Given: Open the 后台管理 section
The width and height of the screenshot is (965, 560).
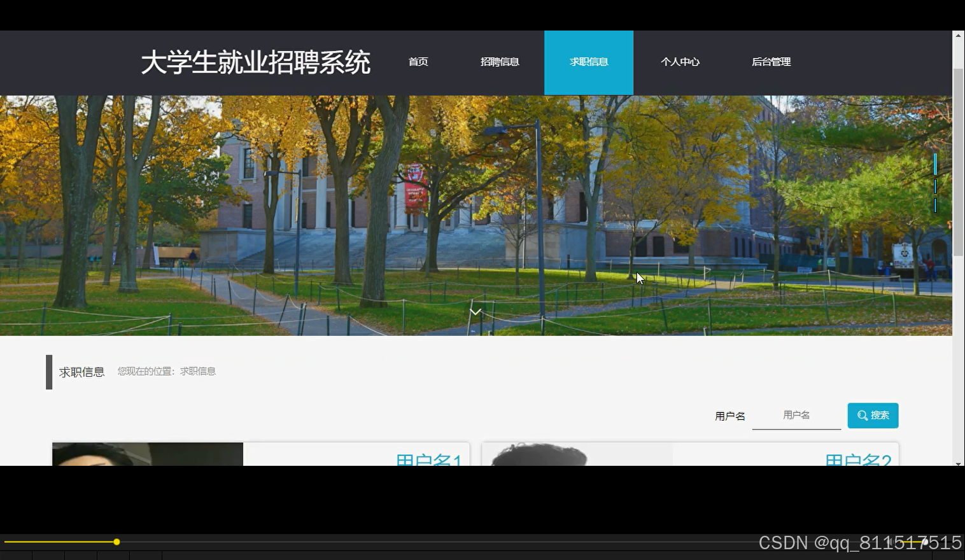Looking at the screenshot, I should click(x=771, y=62).
